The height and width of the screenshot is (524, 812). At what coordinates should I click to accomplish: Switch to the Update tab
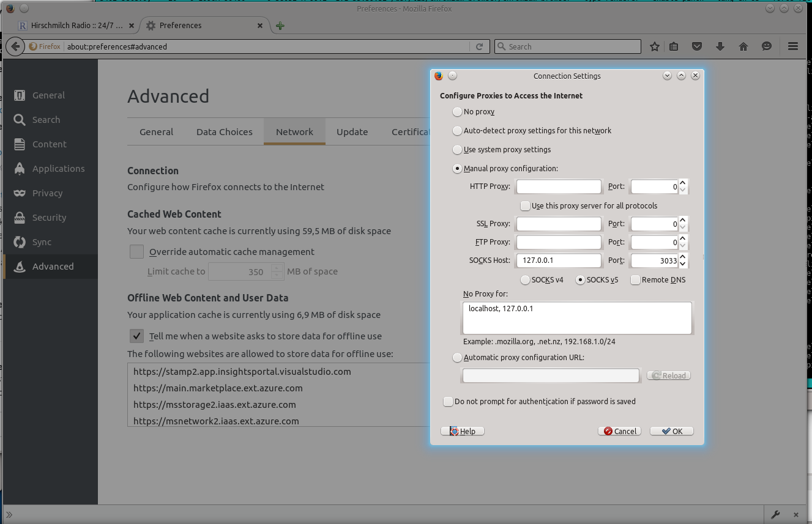pos(352,131)
